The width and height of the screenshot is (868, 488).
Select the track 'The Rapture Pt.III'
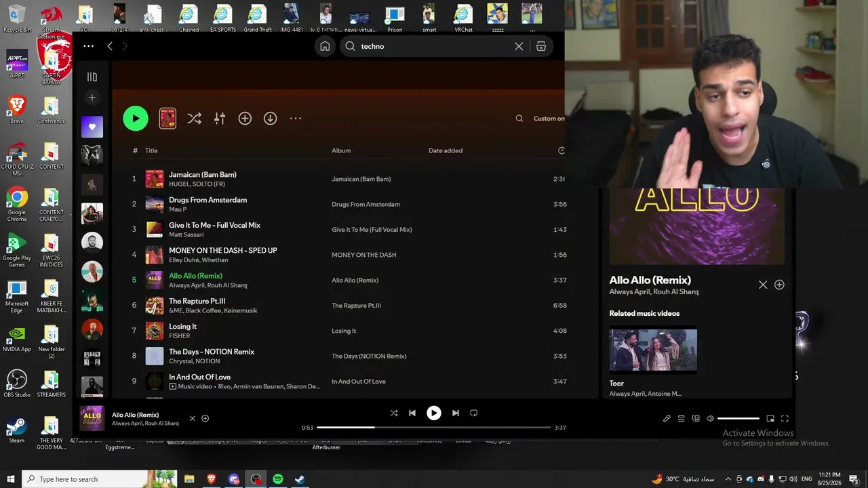[197, 301]
